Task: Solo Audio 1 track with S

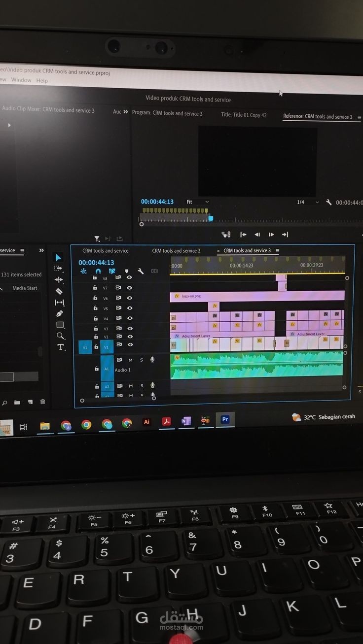Action: (x=142, y=360)
